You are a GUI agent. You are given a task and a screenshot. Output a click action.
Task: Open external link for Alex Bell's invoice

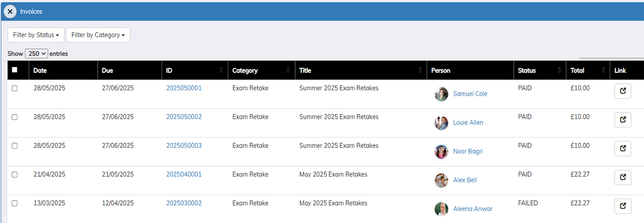[x=623, y=177]
